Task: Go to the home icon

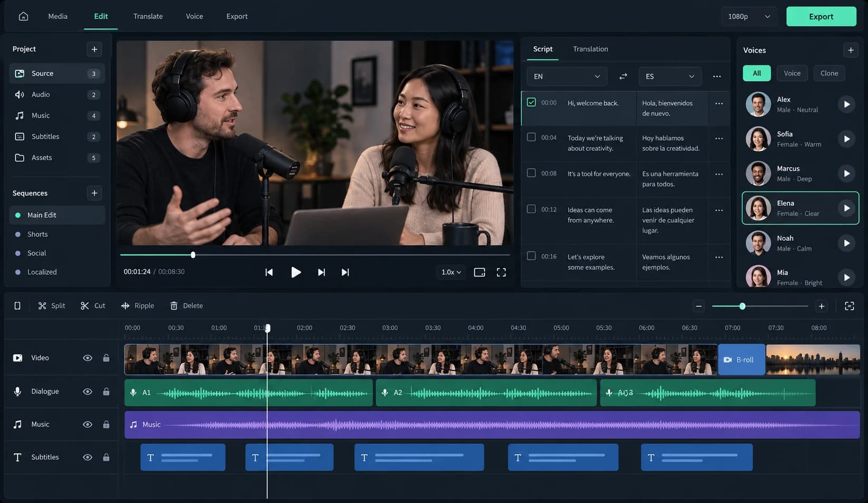Action: click(x=23, y=16)
